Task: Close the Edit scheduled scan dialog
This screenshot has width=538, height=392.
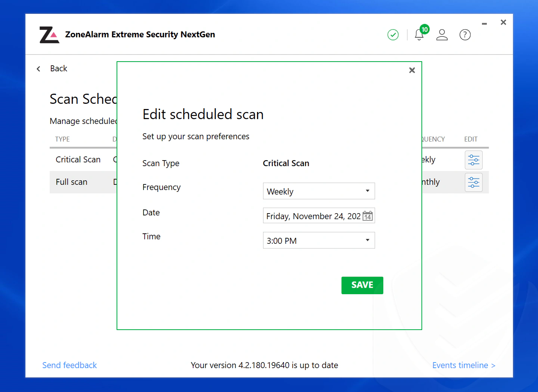Action: point(412,70)
